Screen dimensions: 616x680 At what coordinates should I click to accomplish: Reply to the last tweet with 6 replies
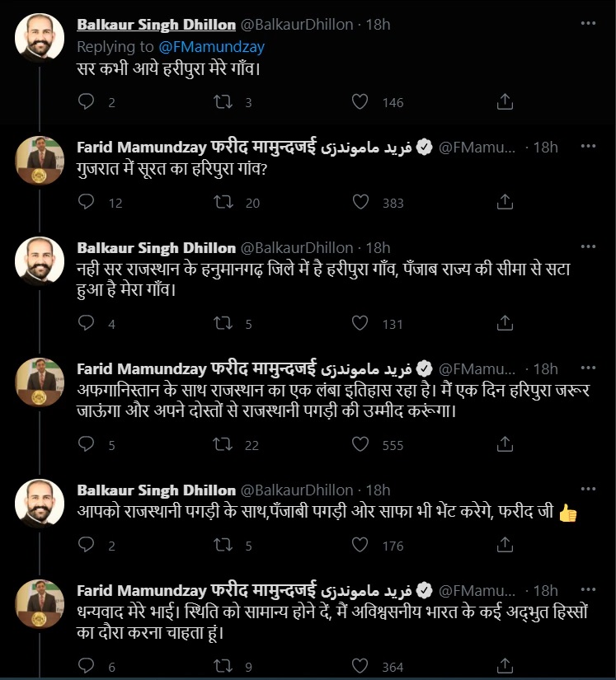pos(87,666)
